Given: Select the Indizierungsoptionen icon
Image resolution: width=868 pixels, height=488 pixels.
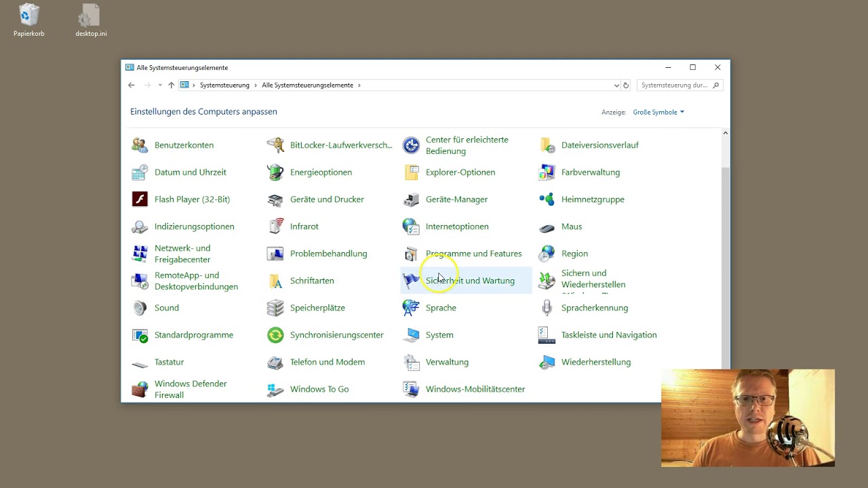Looking at the screenshot, I should click(x=140, y=226).
